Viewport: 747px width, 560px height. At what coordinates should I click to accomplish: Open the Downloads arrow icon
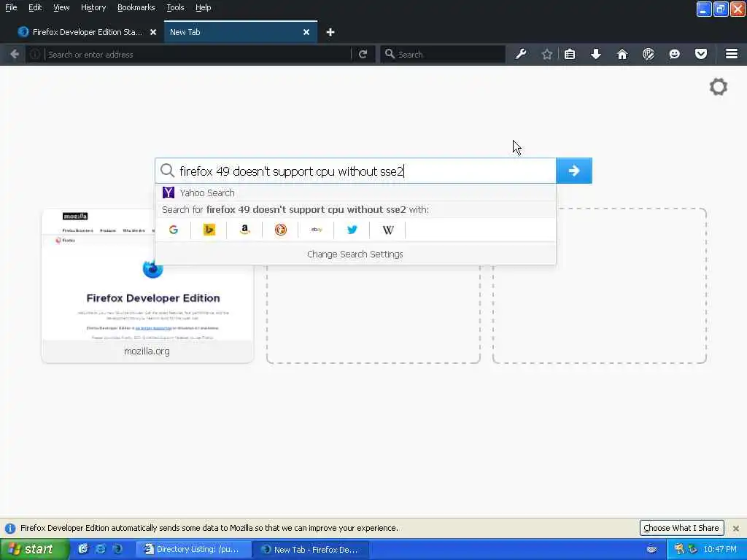[x=595, y=54]
